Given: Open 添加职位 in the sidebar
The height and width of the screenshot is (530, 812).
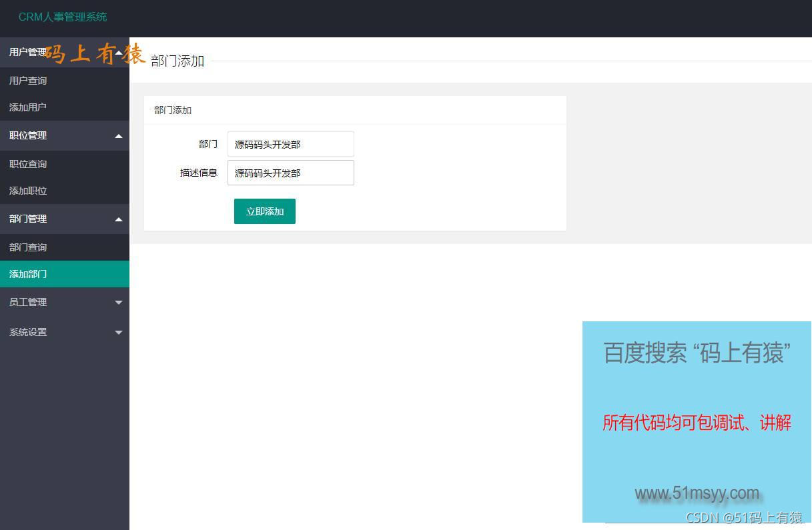Looking at the screenshot, I should (65, 191).
